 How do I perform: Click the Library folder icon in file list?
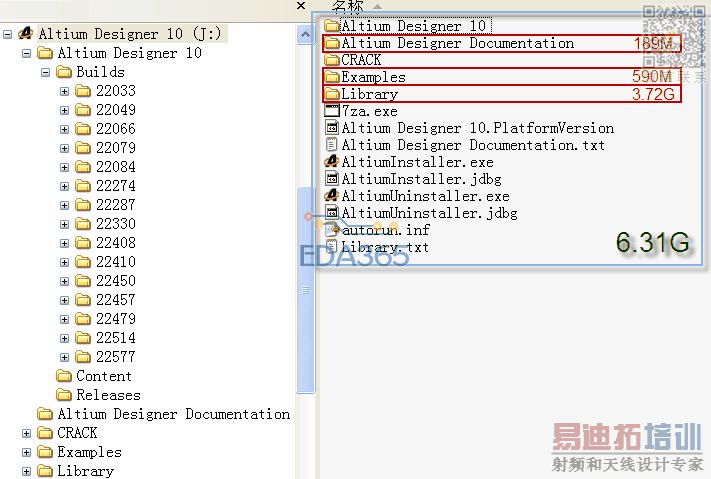point(332,94)
